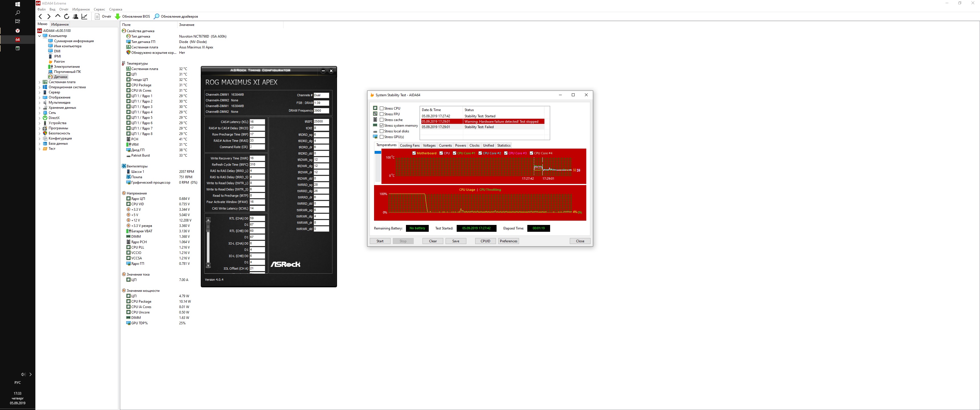Click Обновления драйверов magnifier icon
980x410 pixels.
156,16
